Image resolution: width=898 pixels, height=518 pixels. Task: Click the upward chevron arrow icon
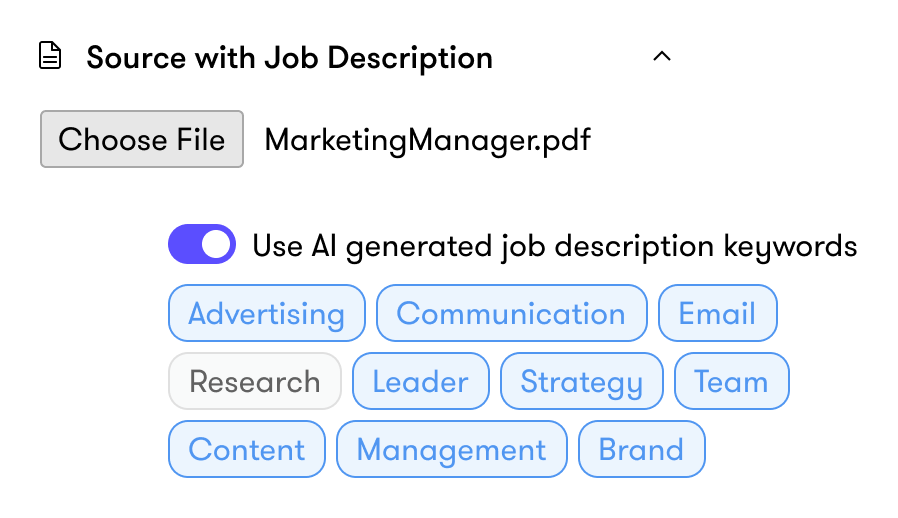(x=661, y=56)
